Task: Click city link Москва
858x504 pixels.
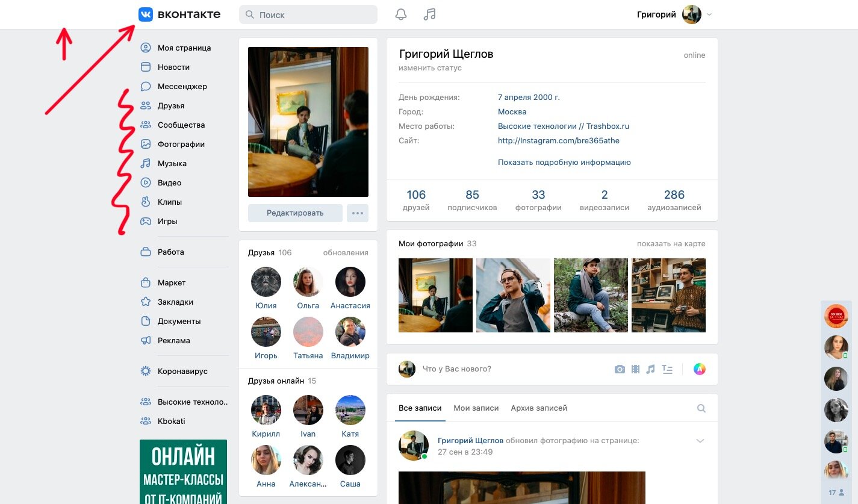Action: tap(512, 112)
